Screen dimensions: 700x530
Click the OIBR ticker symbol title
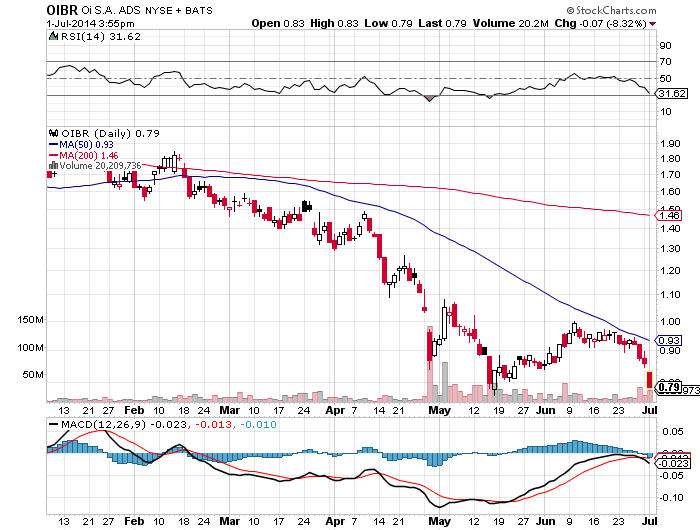click(62, 10)
